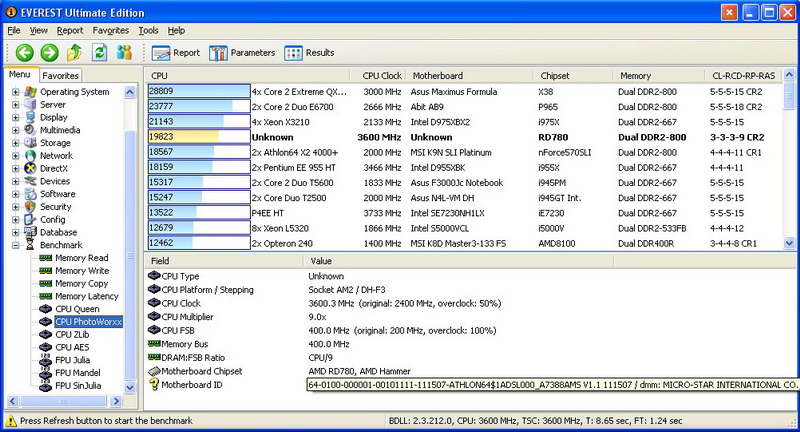Select CPU AES benchmark

pos(72,347)
